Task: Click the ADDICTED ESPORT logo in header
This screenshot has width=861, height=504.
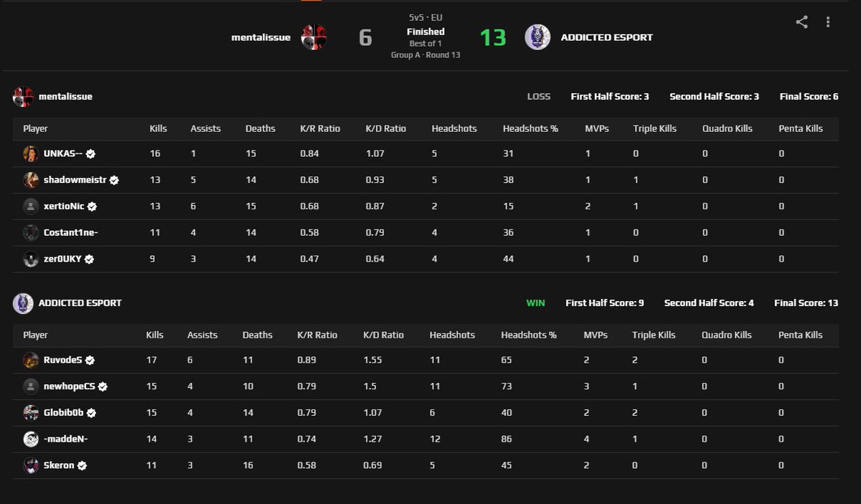Action: pyautogui.click(x=538, y=37)
